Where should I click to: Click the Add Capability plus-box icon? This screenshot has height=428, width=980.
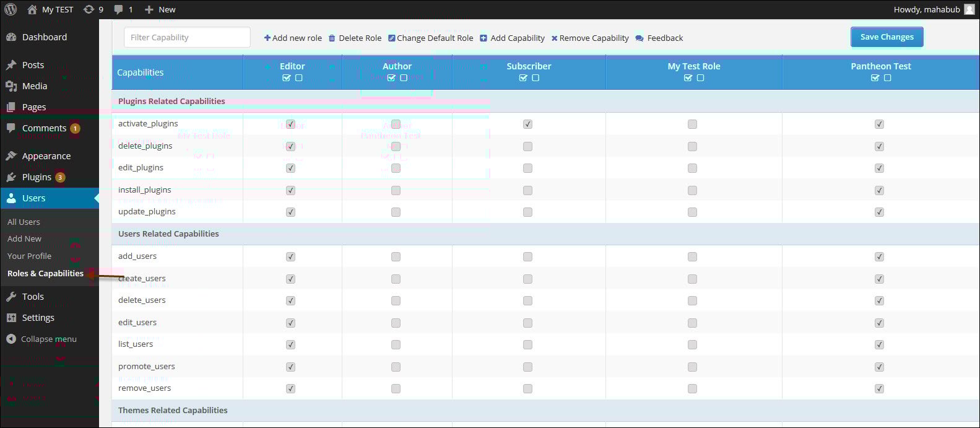tap(483, 38)
